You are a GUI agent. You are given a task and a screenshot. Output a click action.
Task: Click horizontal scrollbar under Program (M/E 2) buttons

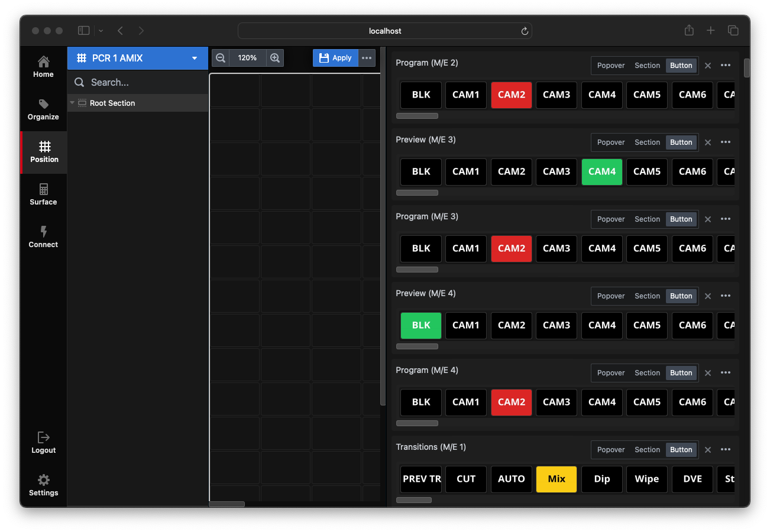(417, 116)
